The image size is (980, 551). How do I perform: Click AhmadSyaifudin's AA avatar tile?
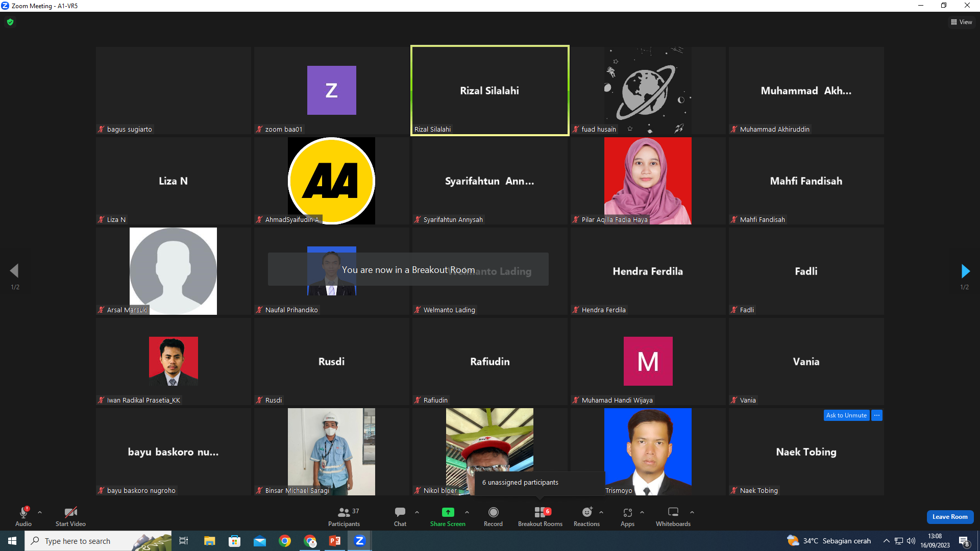click(332, 181)
